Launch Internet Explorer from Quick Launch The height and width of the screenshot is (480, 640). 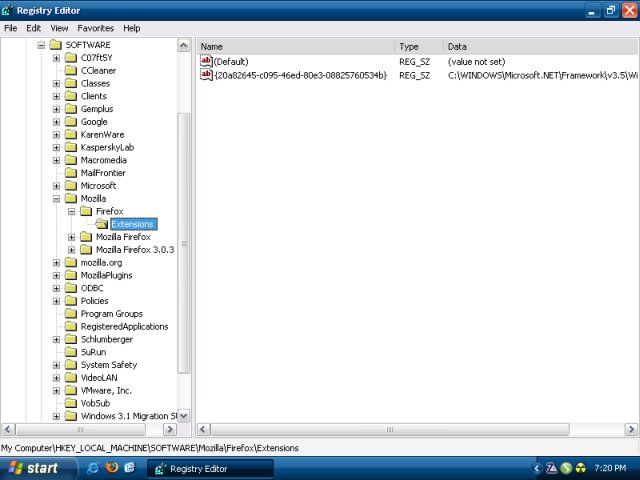coord(93,468)
